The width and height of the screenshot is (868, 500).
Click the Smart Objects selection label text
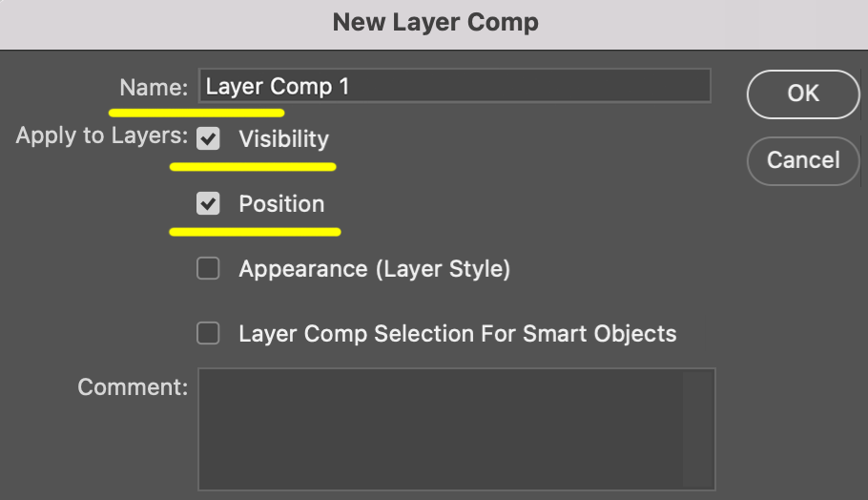point(457,334)
